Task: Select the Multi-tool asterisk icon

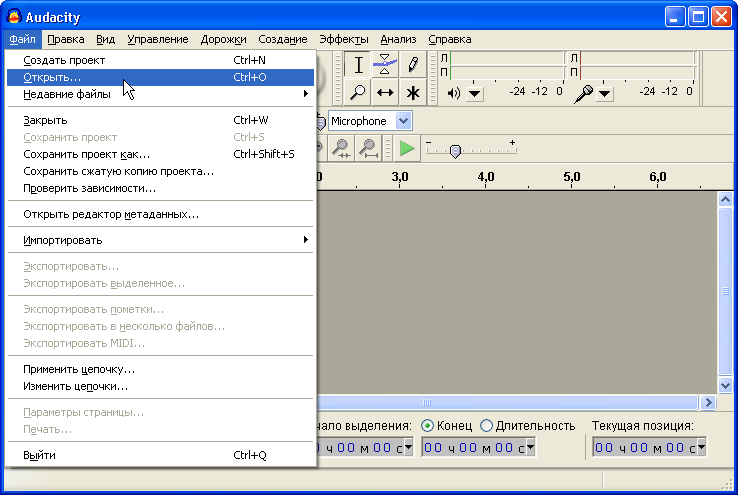Action: (x=413, y=92)
